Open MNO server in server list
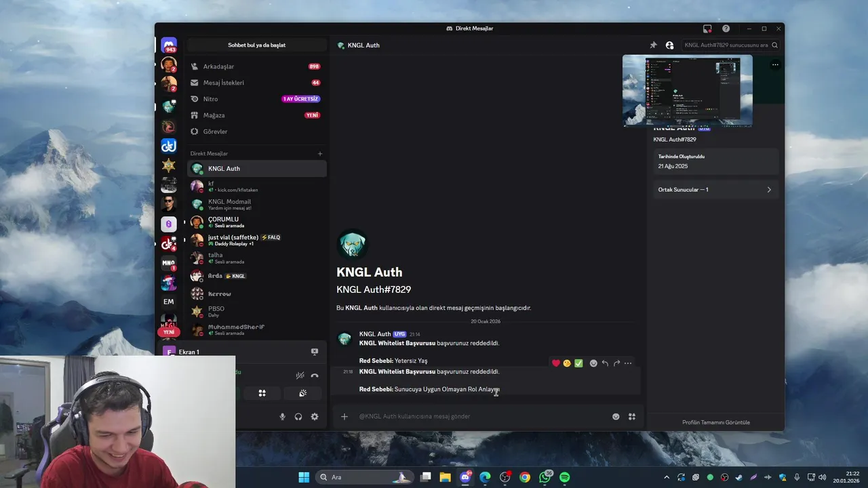868x488 pixels. pyautogui.click(x=169, y=263)
